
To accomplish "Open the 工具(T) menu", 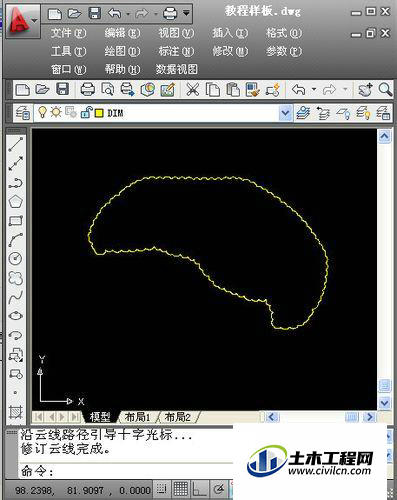I will click(x=68, y=51).
